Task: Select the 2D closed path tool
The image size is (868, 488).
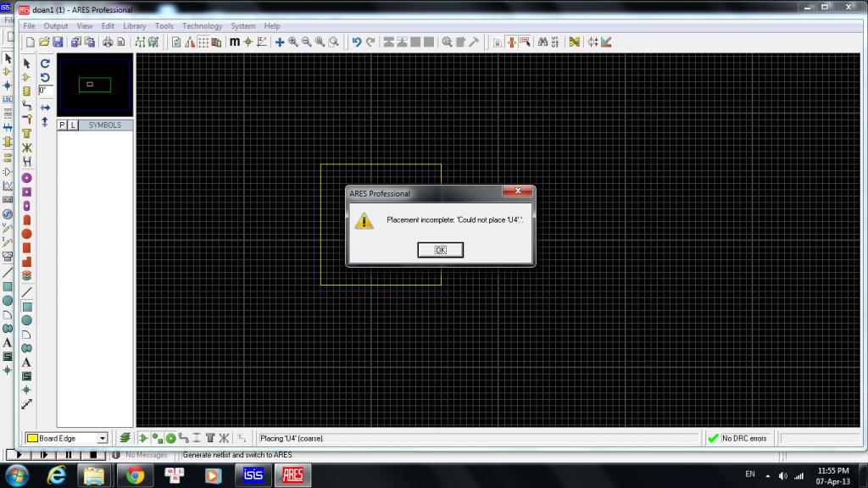Action: pyautogui.click(x=26, y=348)
